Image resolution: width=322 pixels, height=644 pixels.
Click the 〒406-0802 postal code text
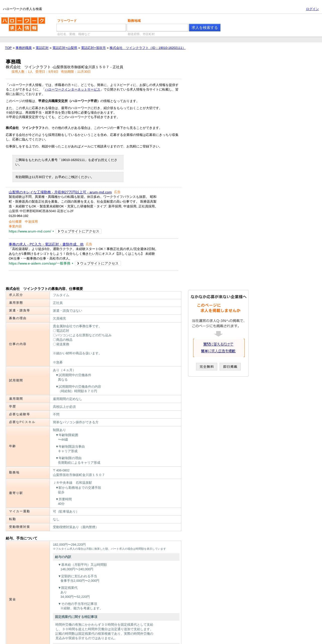tap(61, 470)
